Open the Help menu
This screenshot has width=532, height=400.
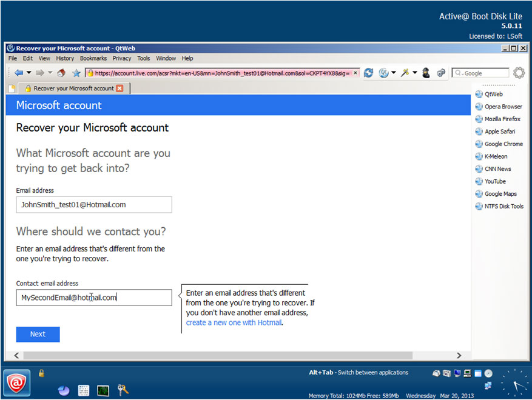tap(187, 58)
